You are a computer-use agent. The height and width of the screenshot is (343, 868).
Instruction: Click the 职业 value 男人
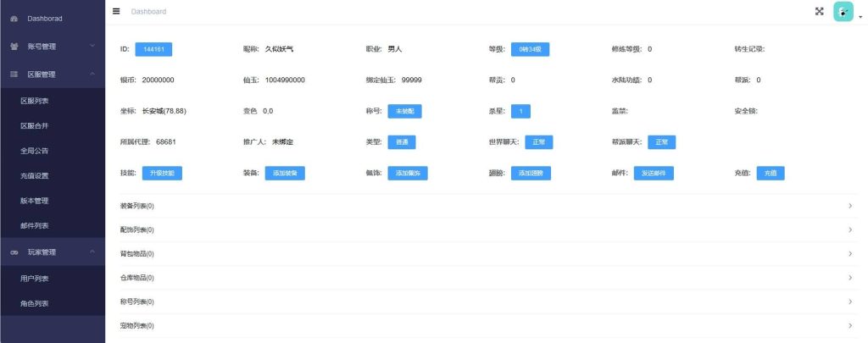click(x=395, y=49)
